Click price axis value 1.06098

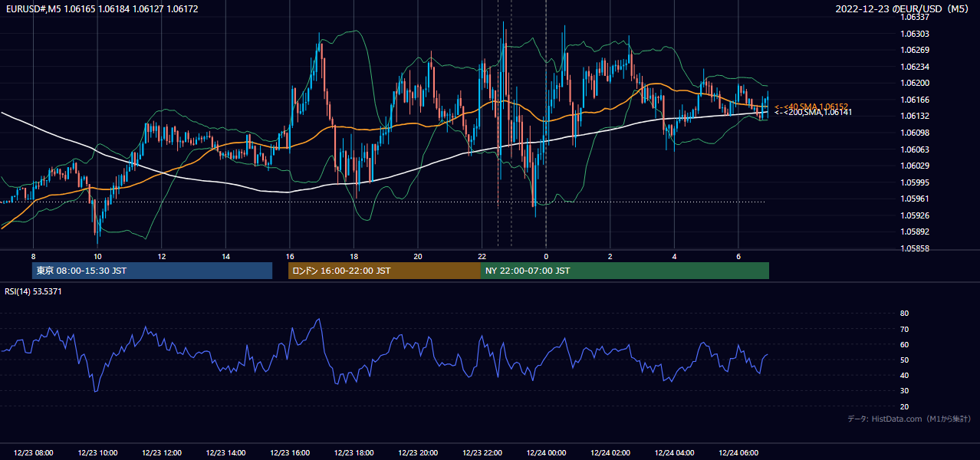[915, 133]
